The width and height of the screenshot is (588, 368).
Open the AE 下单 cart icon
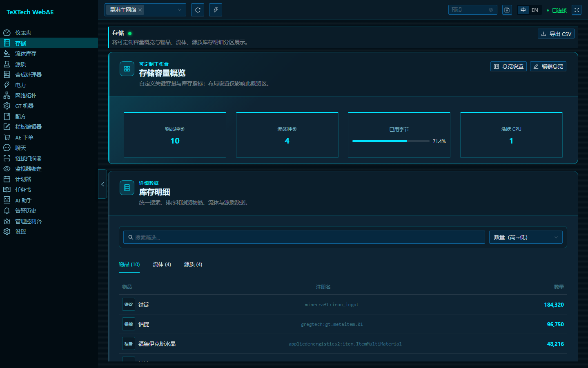[x=7, y=137]
